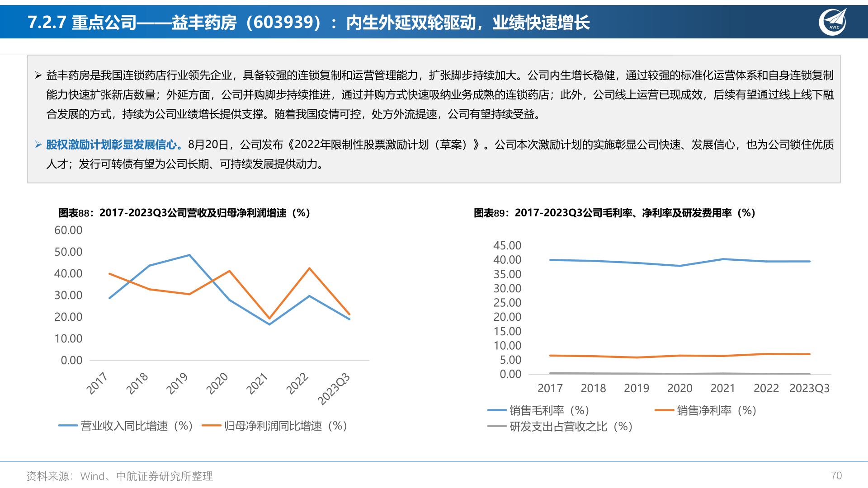
Task: Click the blue line peak at 2019
Action: click(x=189, y=255)
